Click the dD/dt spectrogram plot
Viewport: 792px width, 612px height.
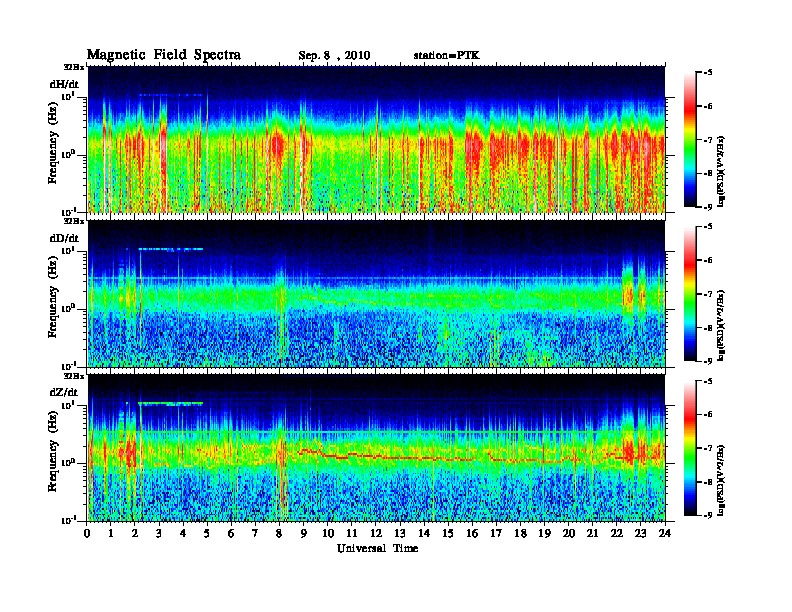pos(376,293)
